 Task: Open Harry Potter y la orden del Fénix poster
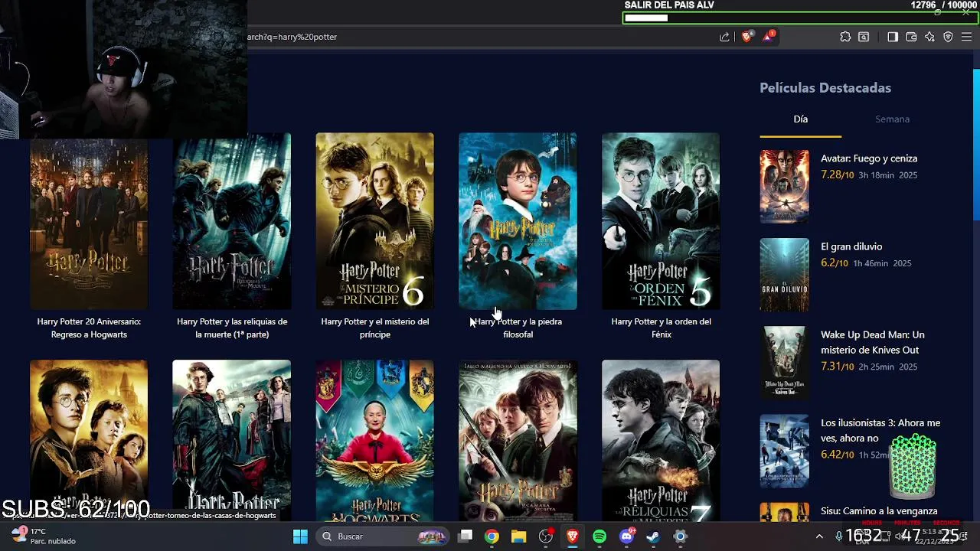[661, 221]
